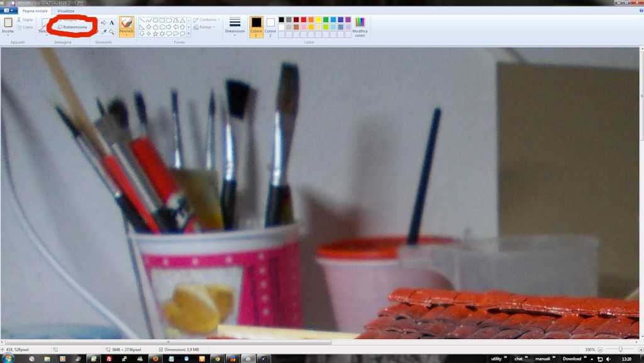
Task: Select Colore 2 background color box
Action: [270, 27]
